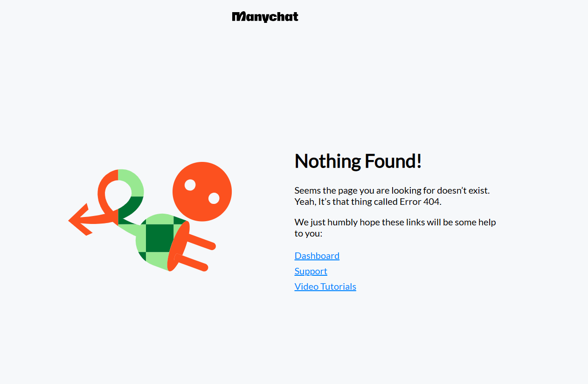This screenshot has height=384, width=588.
Task: Click the 'Seems the page you are looking for' sentence
Action: pyautogui.click(x=392, y=190)
